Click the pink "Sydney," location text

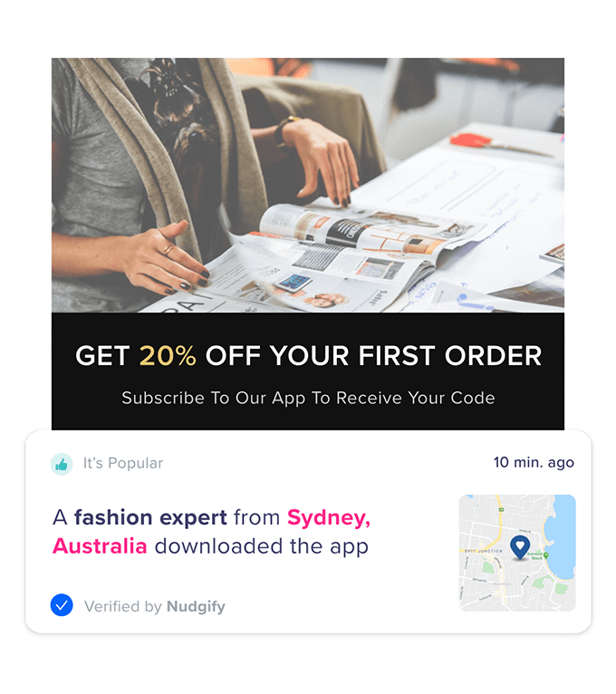329,517
